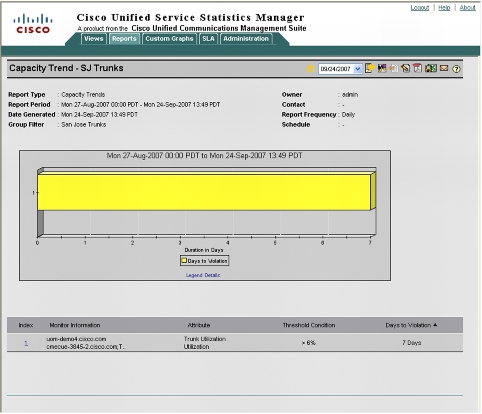The height and width of the screenshot is (414, 482).
Task: Click the 'Daily' report frequency value
Action: [348, 114]
